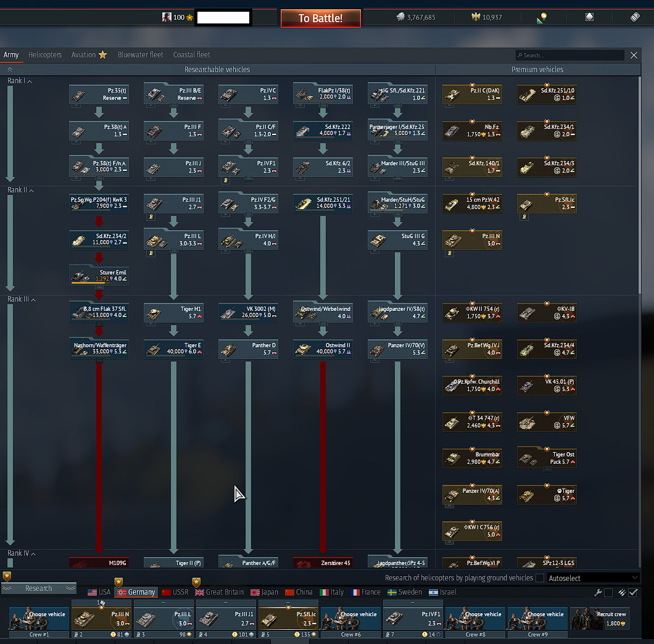
Task: Uncheck the checked box at bottom right corner
Action: [633, 593]
